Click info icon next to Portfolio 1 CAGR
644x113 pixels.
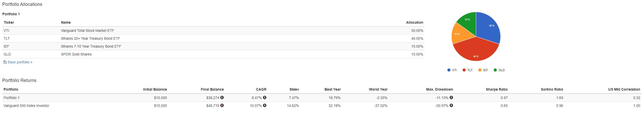[x=265, y=97]
